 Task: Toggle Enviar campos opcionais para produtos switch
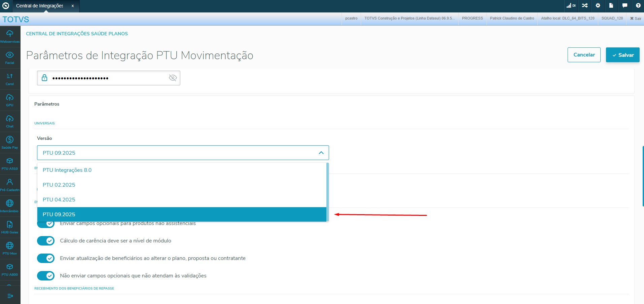click(x=46, y=224)
